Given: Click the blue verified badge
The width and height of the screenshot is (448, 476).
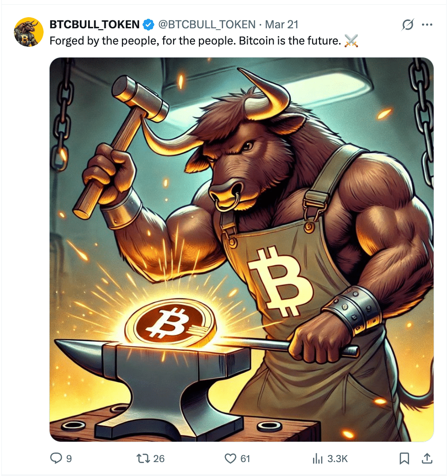Looking at the screenshot, I should point(148,25).
